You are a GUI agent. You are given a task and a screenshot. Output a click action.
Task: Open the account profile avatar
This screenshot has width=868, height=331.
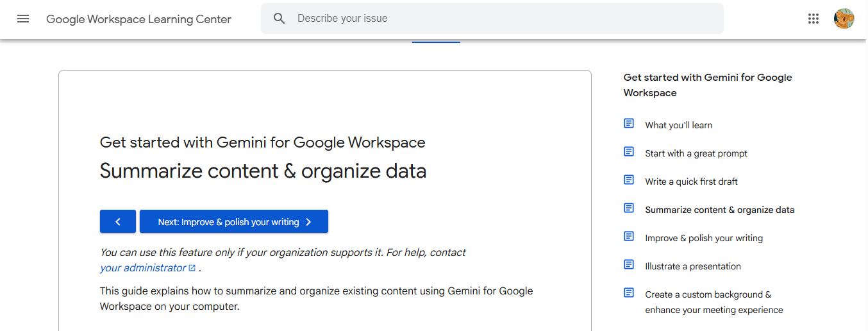(844, 19)
